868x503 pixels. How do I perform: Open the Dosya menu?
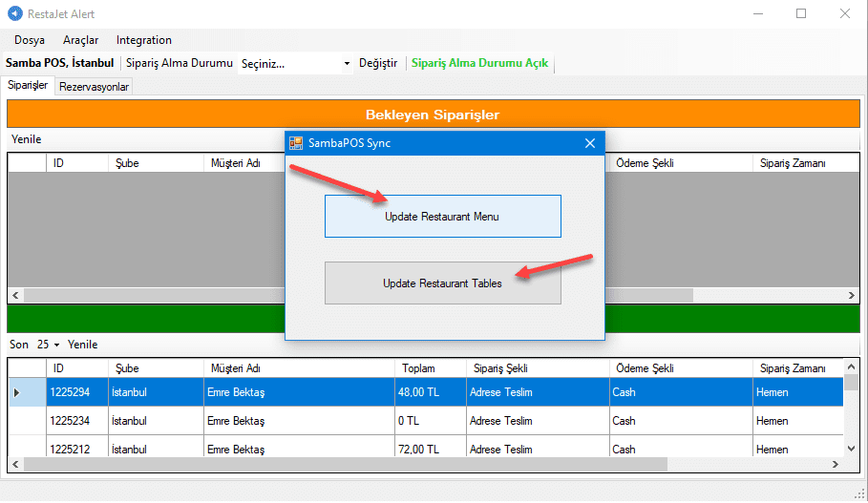(30, 40)
